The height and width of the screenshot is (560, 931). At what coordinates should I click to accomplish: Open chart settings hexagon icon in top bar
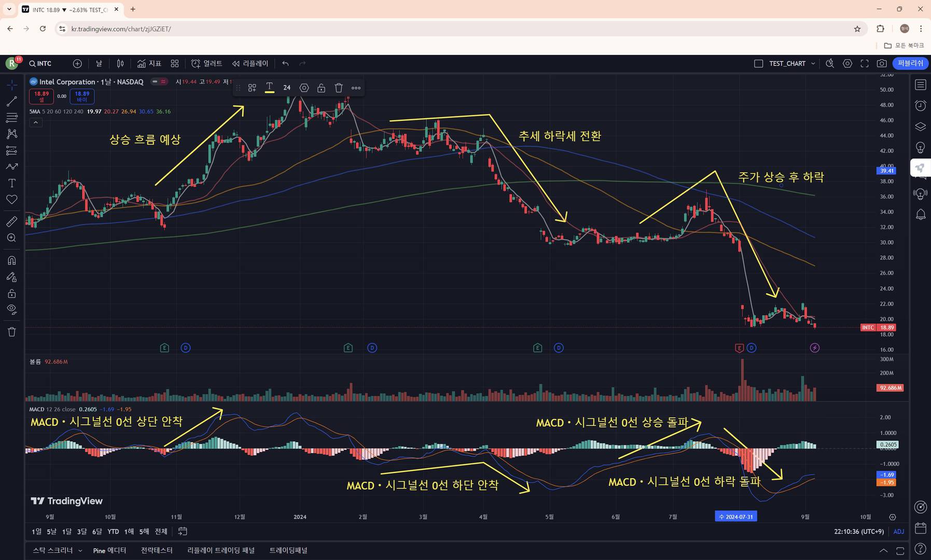tap(847, 63)
